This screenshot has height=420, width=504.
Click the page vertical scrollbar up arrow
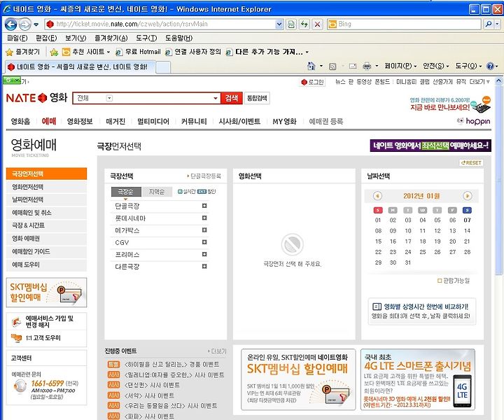pyautogui.click(x=498, y=80)
